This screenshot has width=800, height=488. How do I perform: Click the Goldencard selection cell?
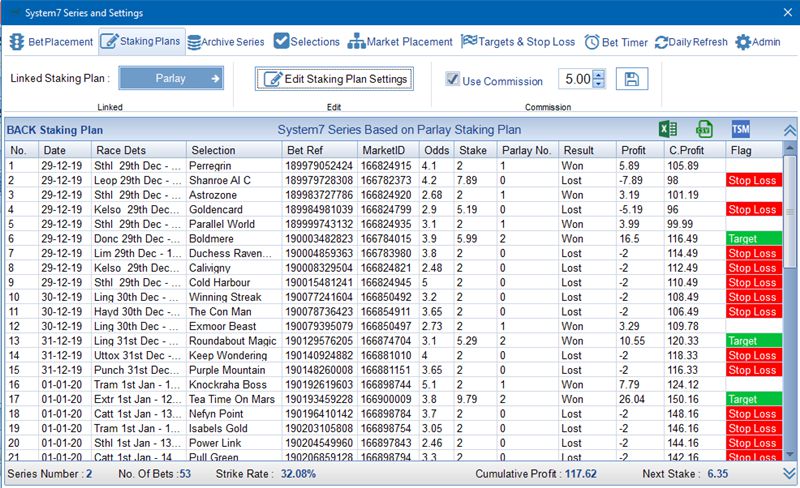click(234, 209)
